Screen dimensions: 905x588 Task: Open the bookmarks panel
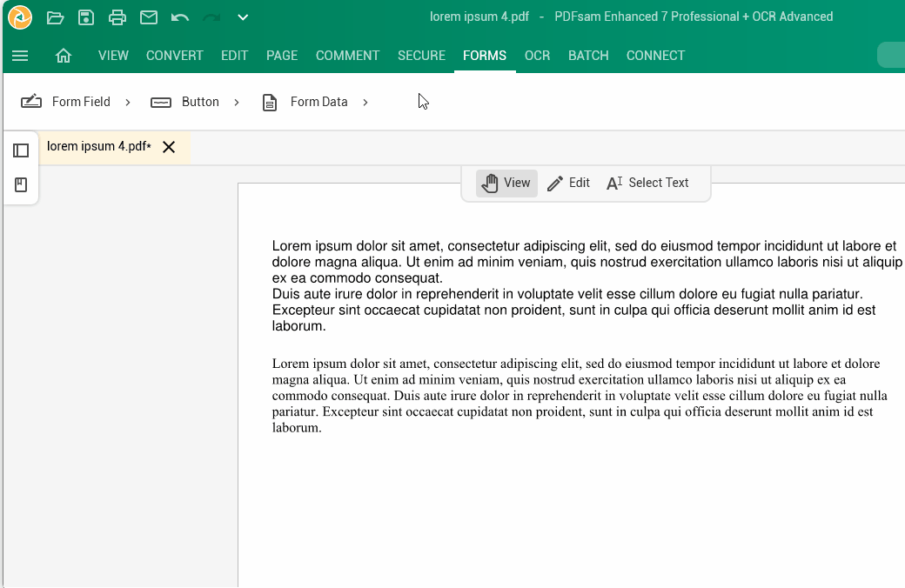click(x=20, y=184)
